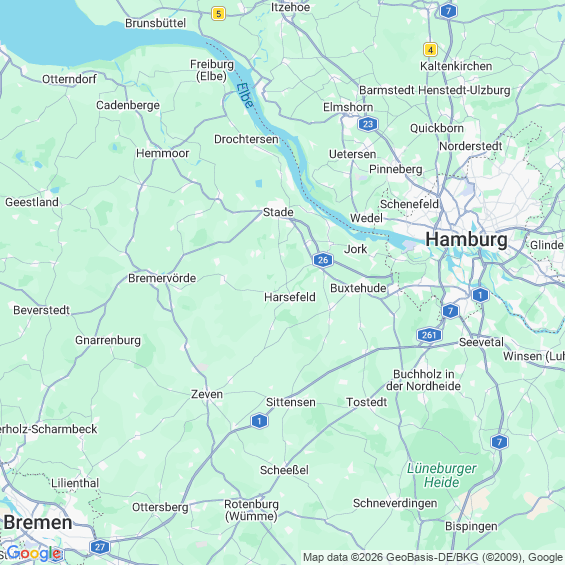The image size is (565, 565).
Task: Click the Lüneburger Heide park label
Action: tap(442, 475)
